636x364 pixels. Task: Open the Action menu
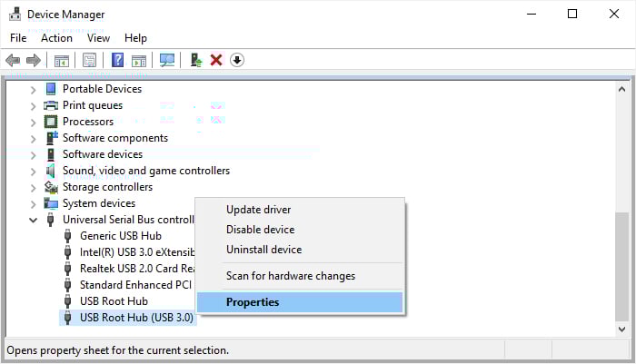point(56,38)
